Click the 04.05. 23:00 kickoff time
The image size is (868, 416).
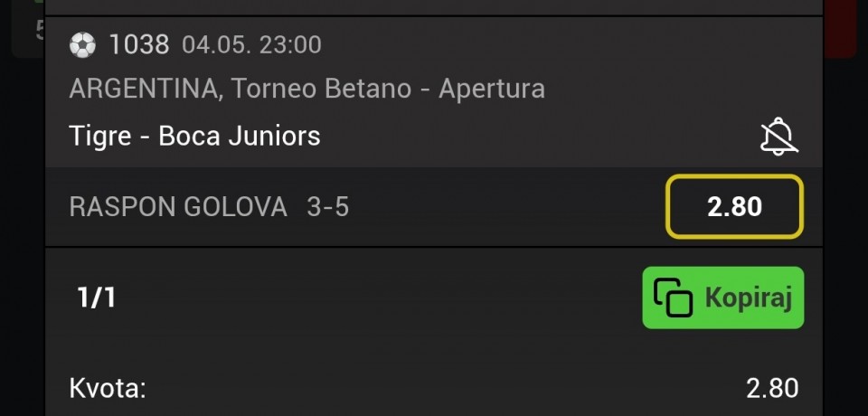pos(252,45)
